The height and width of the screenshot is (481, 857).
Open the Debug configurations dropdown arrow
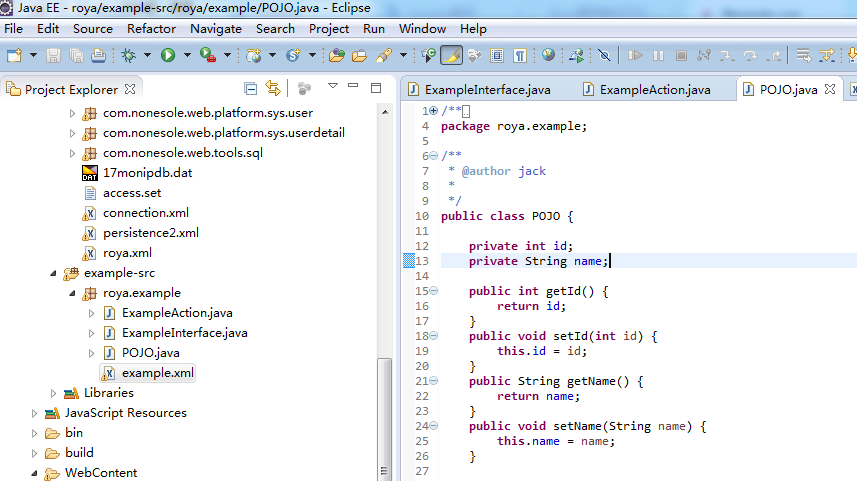tap(147, 55)
